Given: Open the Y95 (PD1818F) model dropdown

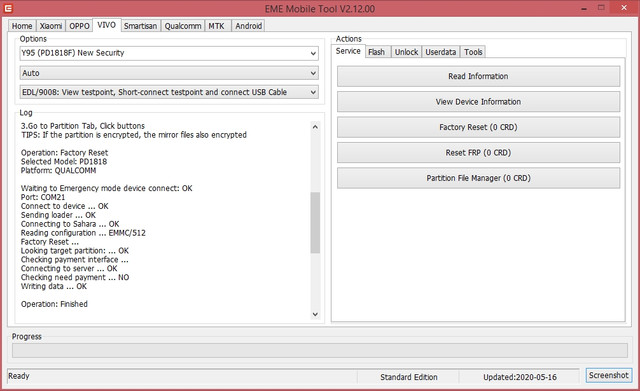Looking at the screenshot, I should (169, 53).
